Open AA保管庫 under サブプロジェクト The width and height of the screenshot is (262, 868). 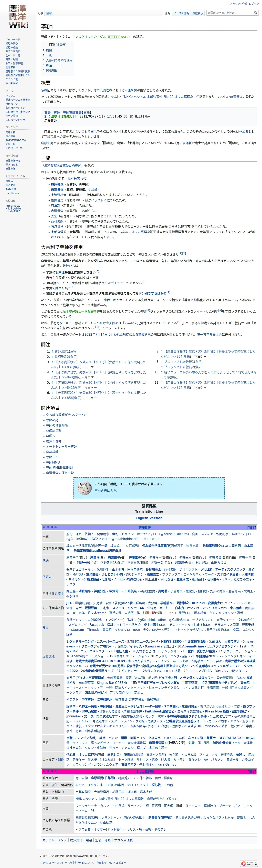[x=11, y=189]
